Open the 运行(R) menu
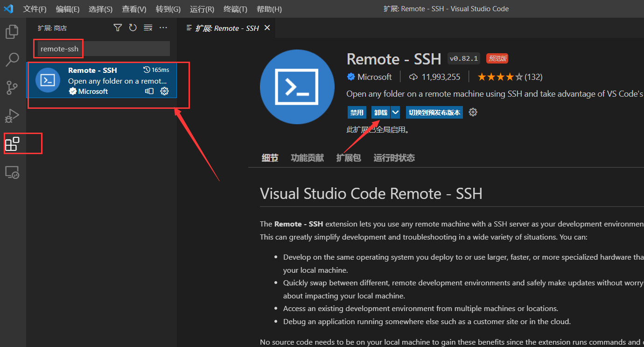Screen dimensions: 644x347 pyautogui.click(x=202, y=9)
